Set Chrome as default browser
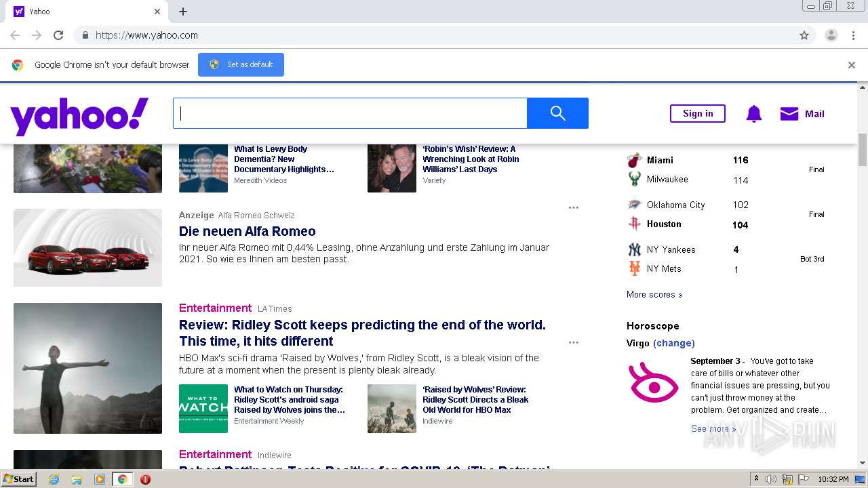This screenshot has width=868, height=488. coord(241,64)
